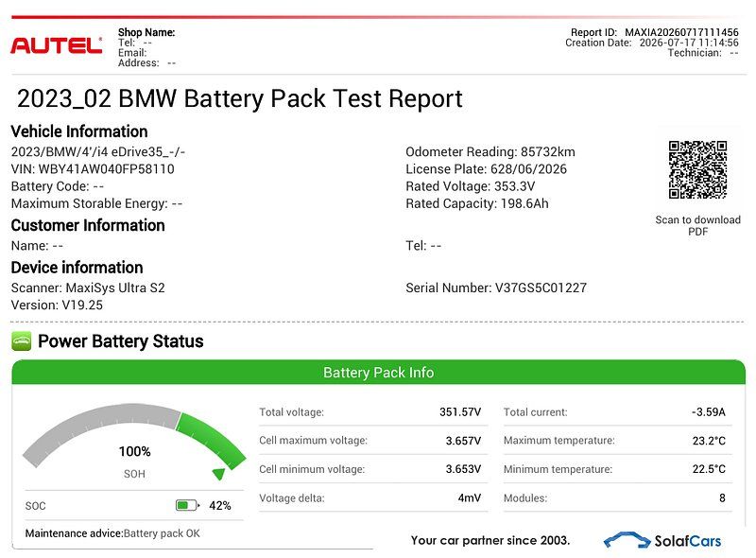
Task: Click the Maintenance advice: Battery pack OK text
Action: pyautogui.click(x=112, y=533)
